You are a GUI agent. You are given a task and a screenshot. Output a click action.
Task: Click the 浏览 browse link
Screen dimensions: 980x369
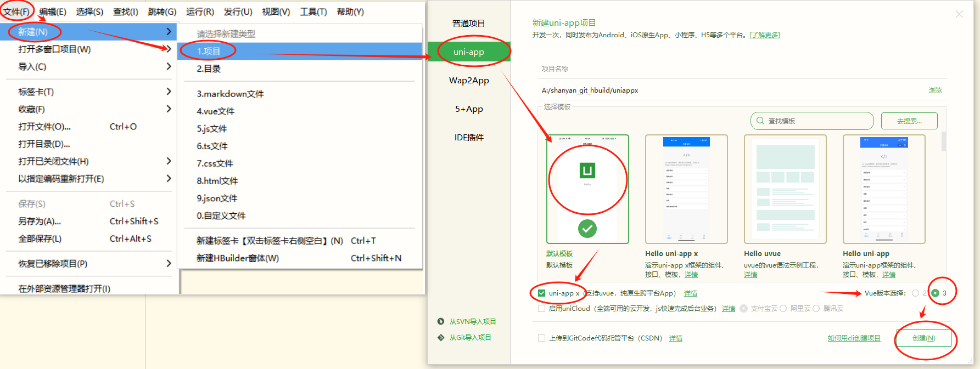point(936,90)
